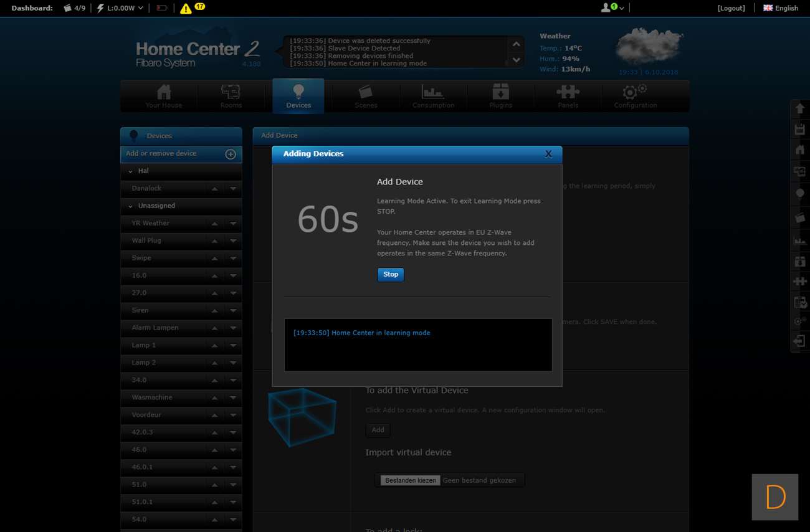Screen dimensions: 810x532
Task: Select Wasmachine in the device list
Action: coord(152,397)
